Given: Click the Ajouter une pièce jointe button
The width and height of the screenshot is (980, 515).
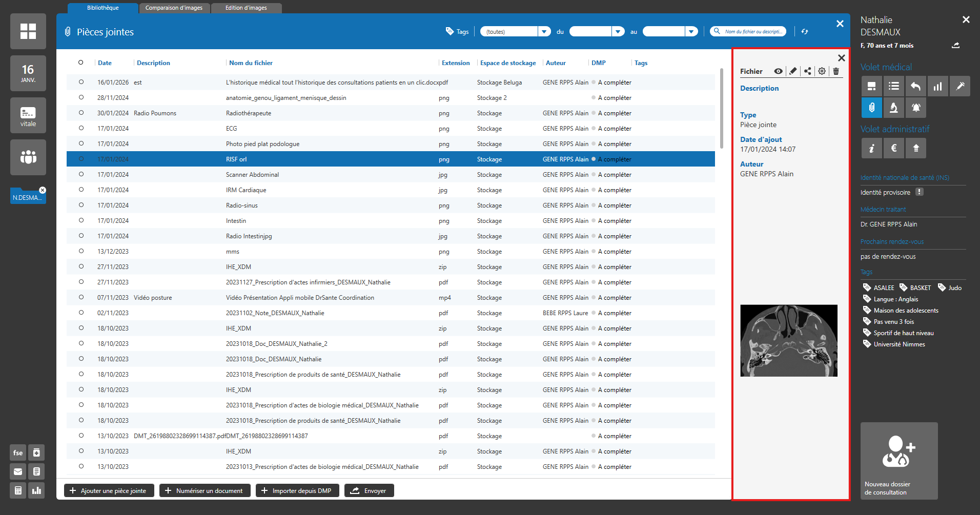Looking at the screenshot, I should point(109,490).
